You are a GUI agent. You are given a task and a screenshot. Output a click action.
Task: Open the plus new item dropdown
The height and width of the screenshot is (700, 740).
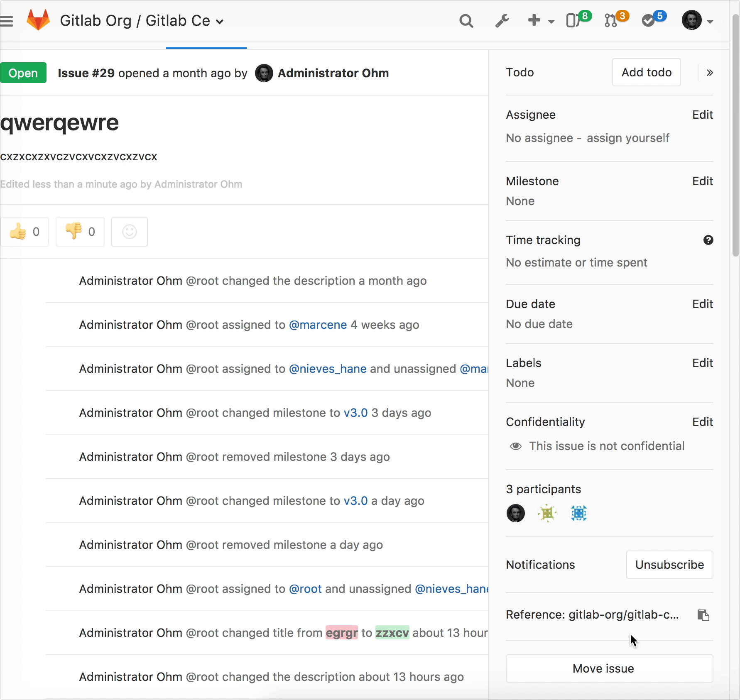540,21
